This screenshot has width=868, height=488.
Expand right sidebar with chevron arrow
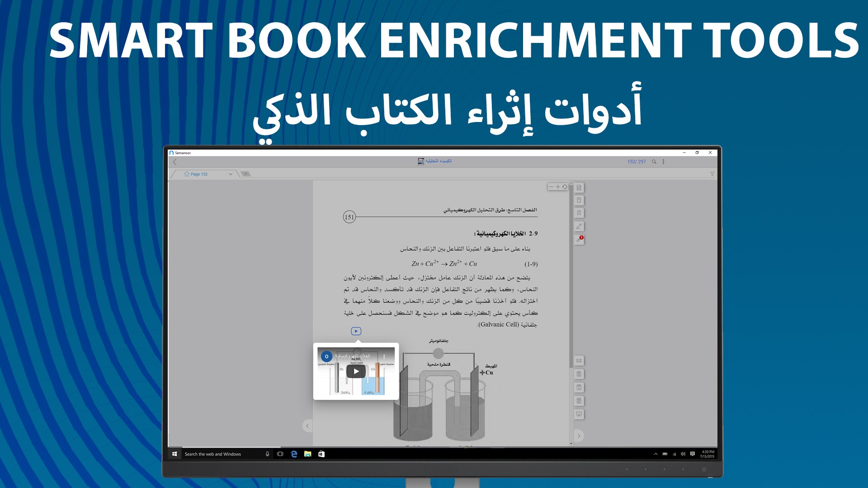(x=579, y=436)
